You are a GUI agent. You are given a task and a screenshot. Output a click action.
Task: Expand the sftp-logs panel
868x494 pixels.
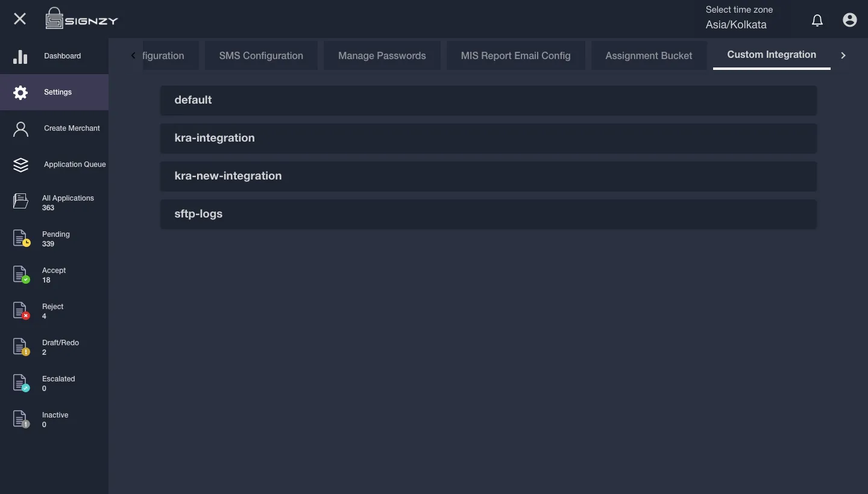[488, 214]
